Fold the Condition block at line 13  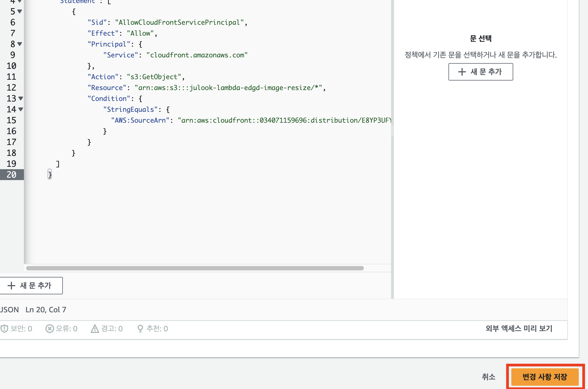pos(21,98)
